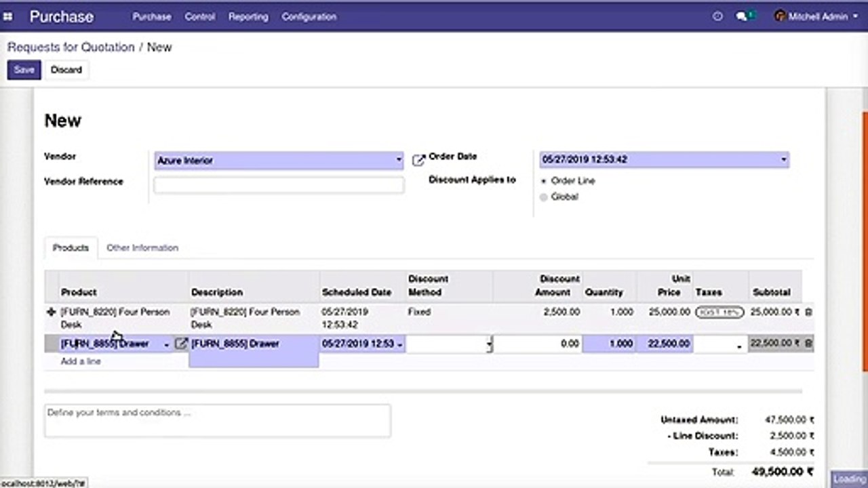Image resolution: width=868 pixels, height=488 pixels.
Task: Save the quotation
Action: click(24, 70)
